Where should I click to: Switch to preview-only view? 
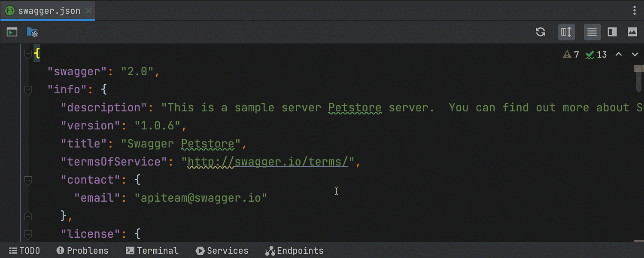(632, 32)
